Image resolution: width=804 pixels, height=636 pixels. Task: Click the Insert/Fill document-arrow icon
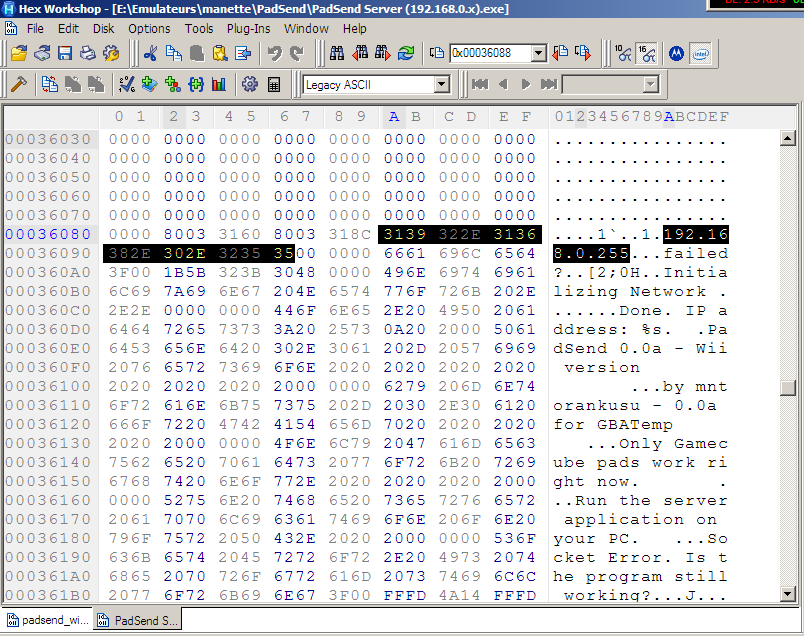(243, 53)
